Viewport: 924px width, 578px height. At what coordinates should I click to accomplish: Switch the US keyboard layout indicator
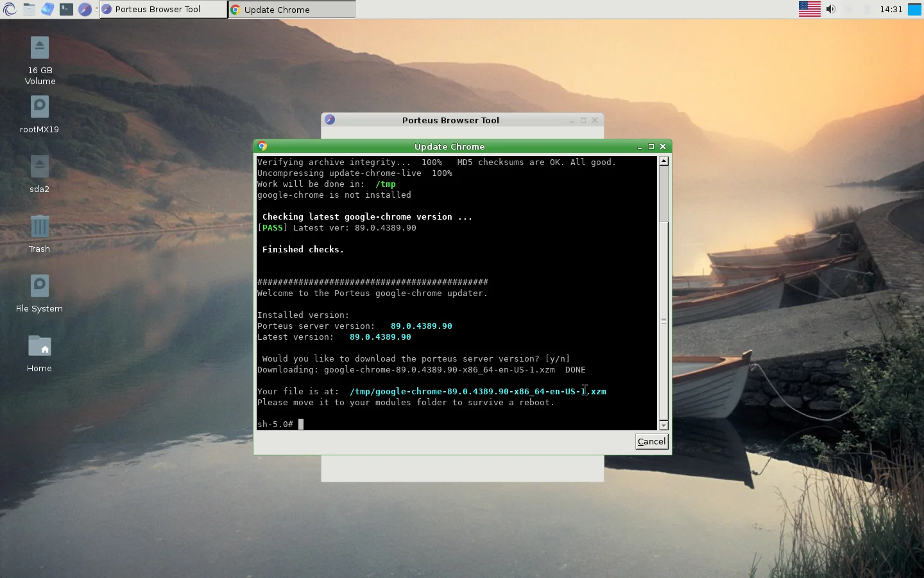[809, 9]
